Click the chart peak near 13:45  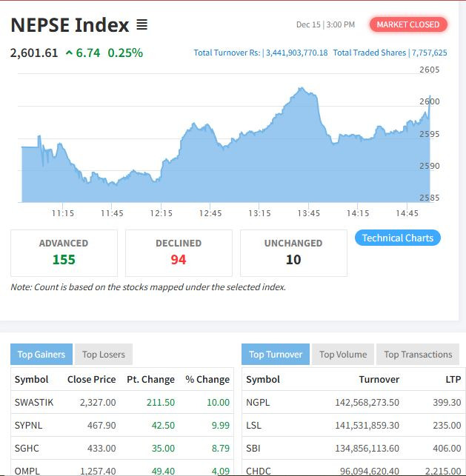pos(301,89)
